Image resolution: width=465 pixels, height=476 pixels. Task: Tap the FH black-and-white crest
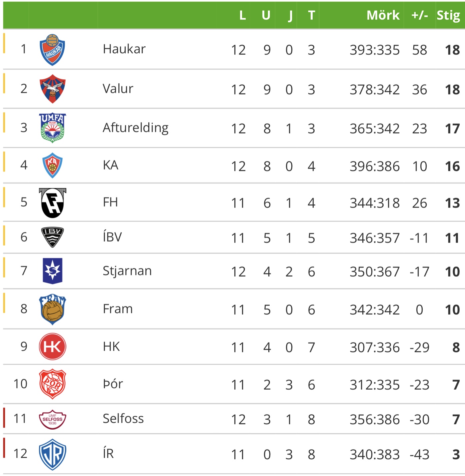(52, 203)
